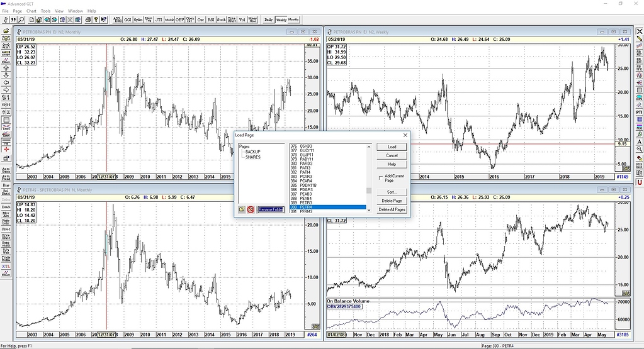Click the red delete folder icon
This screenshot has width=644, height=349.
click(251, 209)
